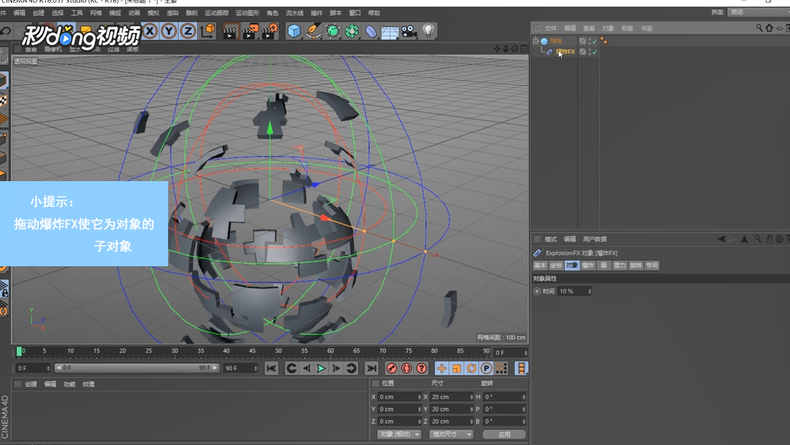This screenshot has height=445, width=790.
Task: Toggle the Y axis lock icon
Action: pyautogui.click(x=169, y=31)
